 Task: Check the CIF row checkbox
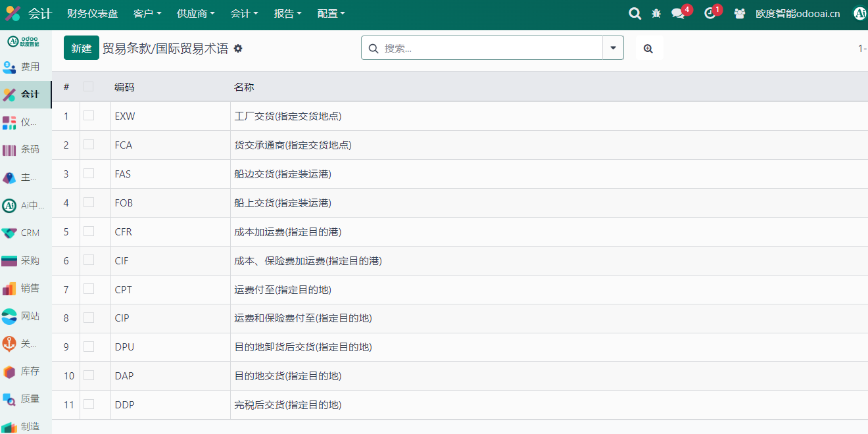[x=89, y=260]
